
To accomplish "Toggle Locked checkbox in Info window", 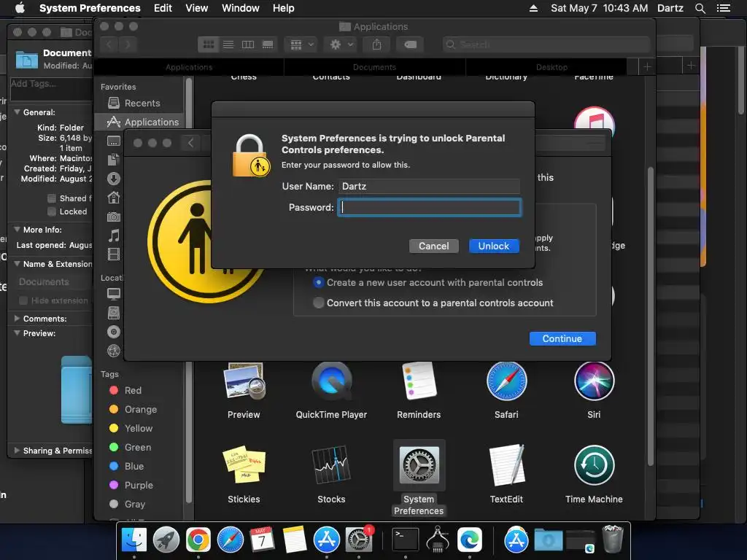I will 52,211.
